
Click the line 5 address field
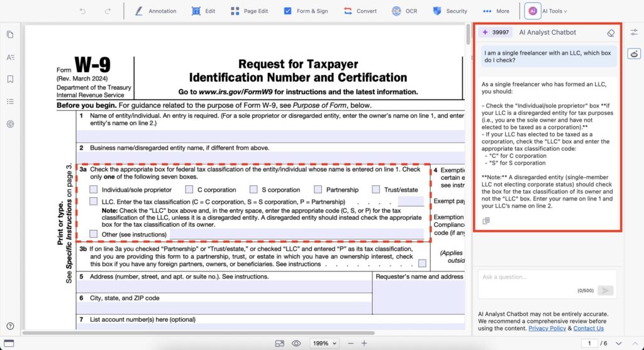225,287
